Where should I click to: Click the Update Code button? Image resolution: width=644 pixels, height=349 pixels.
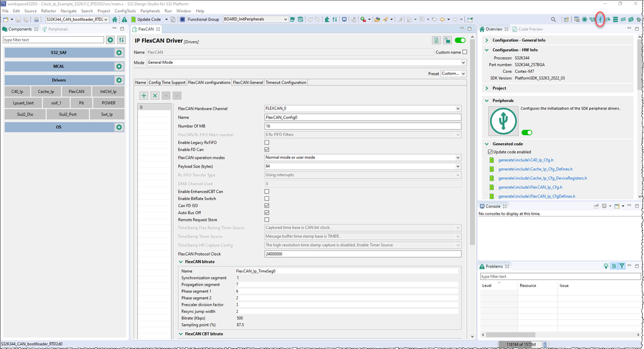point(146,19)
